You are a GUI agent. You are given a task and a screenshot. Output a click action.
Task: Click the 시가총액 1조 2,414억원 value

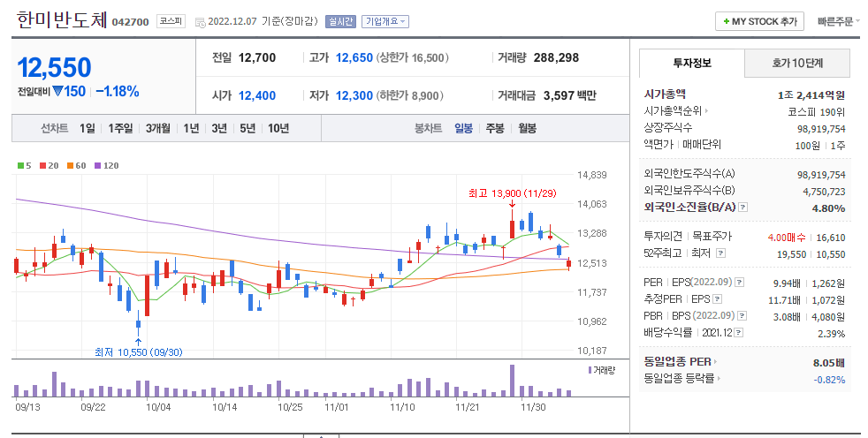point(811,95)
